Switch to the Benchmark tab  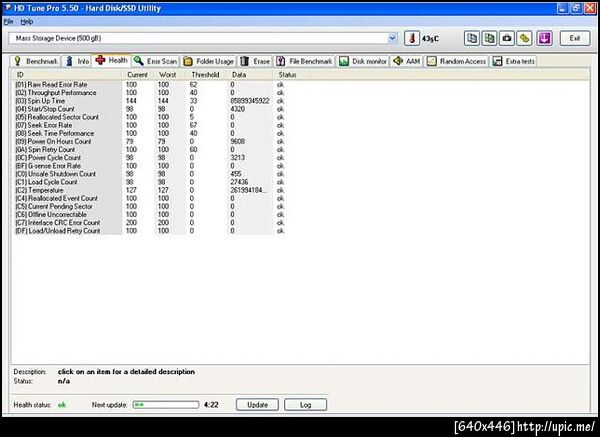pyautogui.click(x=36, y=61)
